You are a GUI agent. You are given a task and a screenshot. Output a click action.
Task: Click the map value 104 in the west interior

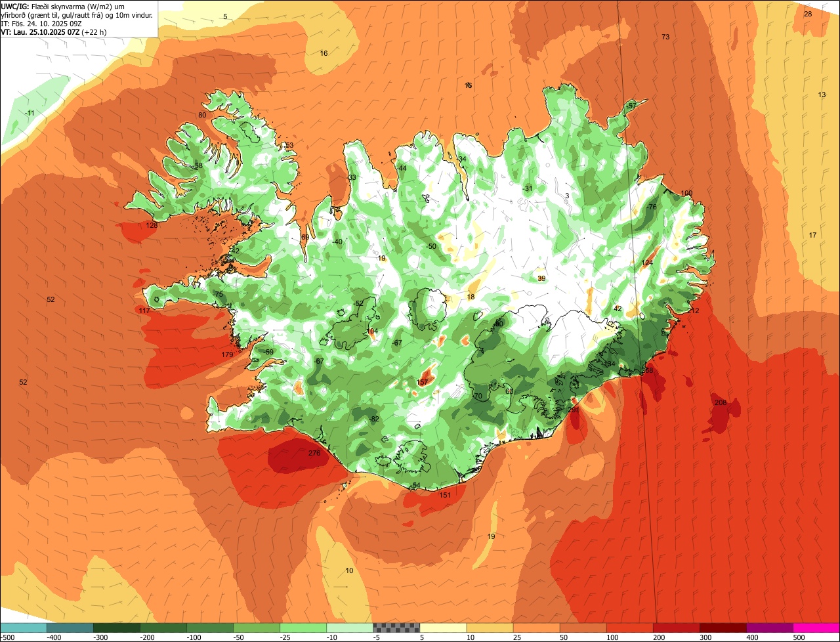[372, 332]
